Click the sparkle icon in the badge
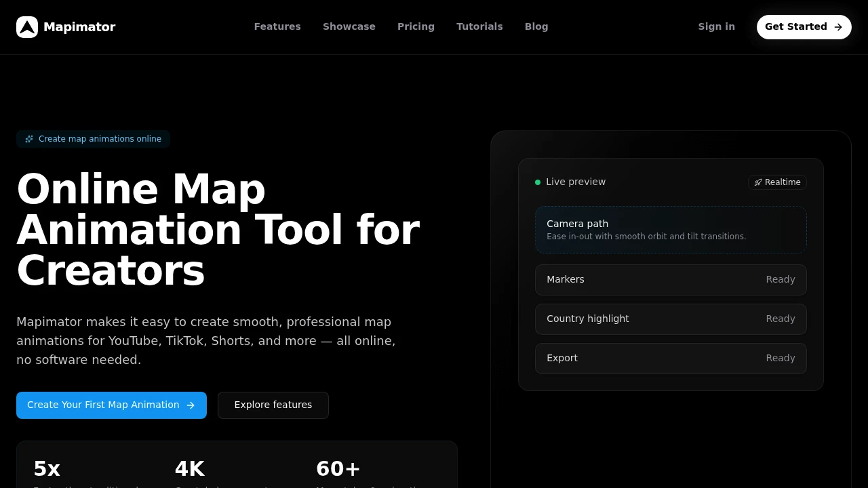This screenshot has height=488, width=868. pos(29,139)
